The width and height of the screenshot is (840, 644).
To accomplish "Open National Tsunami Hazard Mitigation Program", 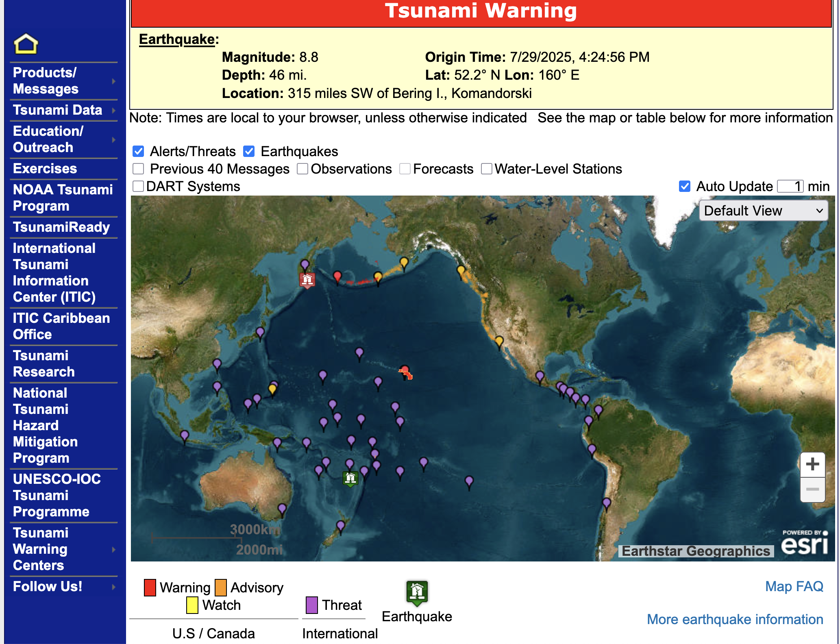I will (46, 426).
